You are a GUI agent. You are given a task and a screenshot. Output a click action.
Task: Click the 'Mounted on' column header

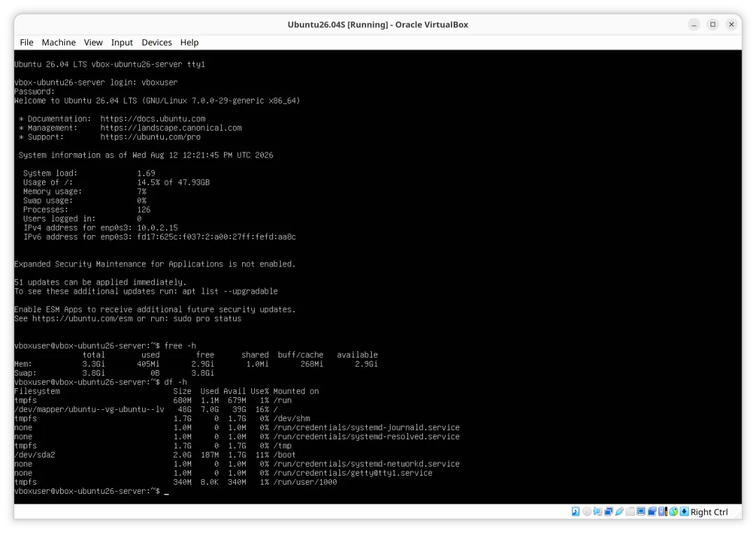click(x=296, y=391)
